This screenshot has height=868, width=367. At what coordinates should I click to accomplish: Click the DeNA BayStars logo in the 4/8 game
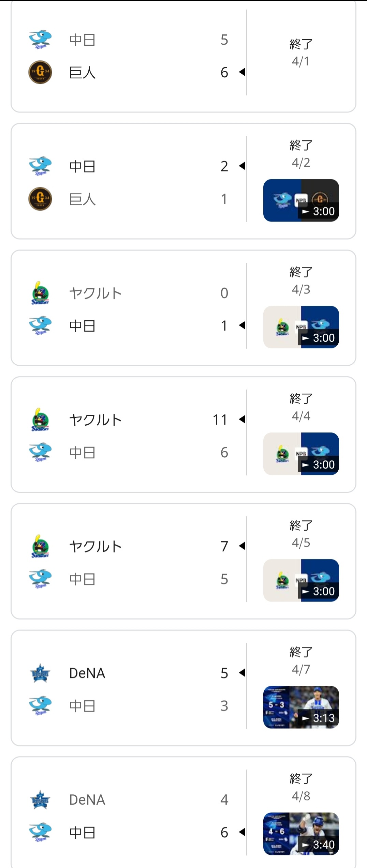40,800
